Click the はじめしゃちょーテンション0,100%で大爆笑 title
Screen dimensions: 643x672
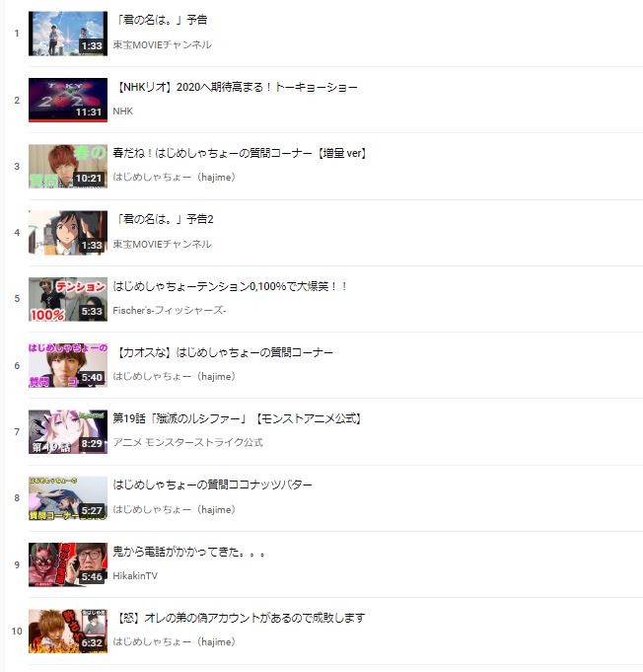coord(230,286)
